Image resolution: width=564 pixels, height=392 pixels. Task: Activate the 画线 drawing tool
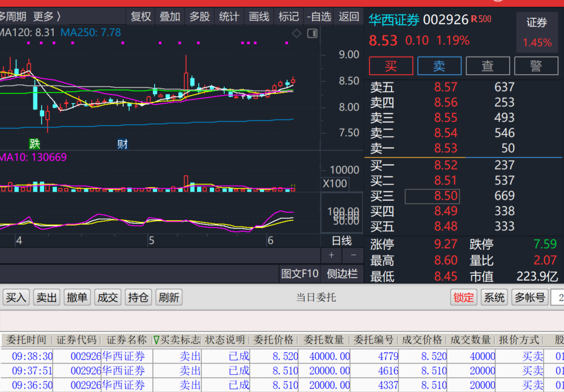[x=259, y=16]
